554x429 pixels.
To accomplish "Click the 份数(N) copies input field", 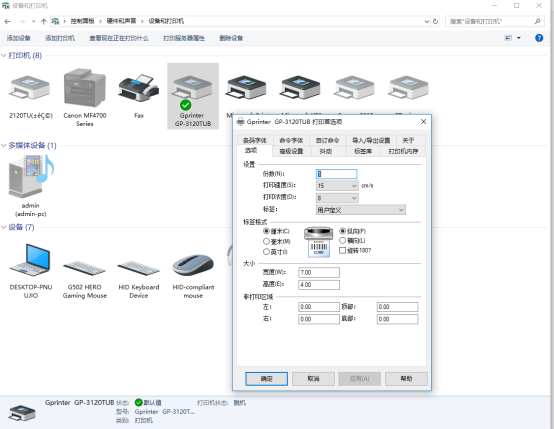I will click(336, 174).
